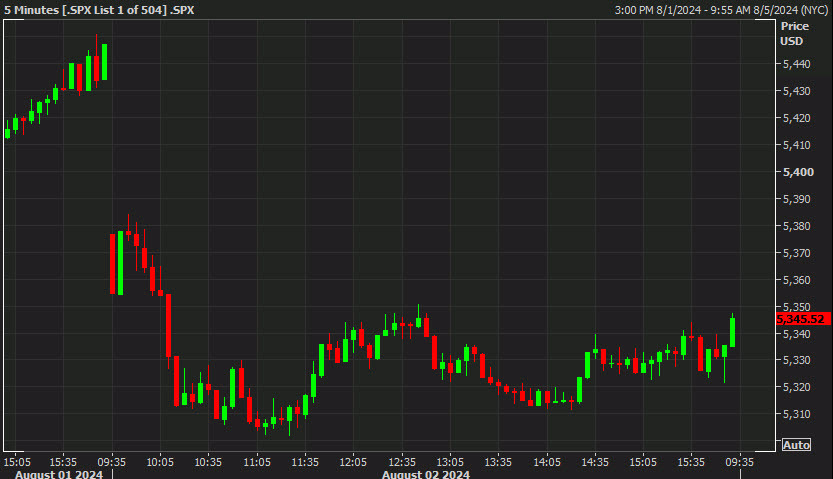Click the 5,330 price axis label
The height and width of the screenshot is (479, 833).
(x=796, y=360)
